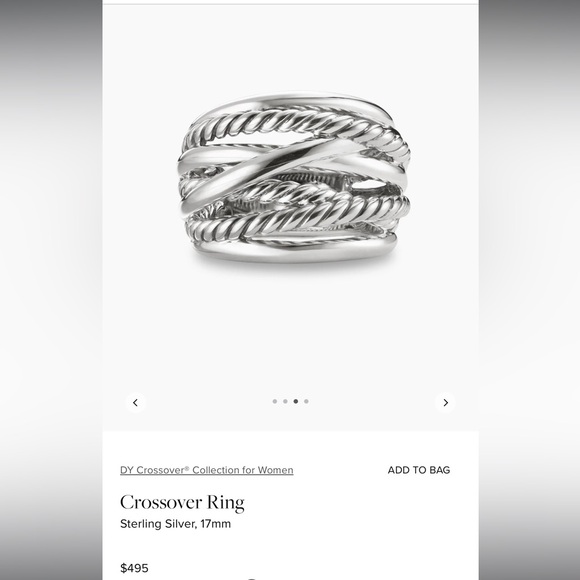Click the Sterling Silver, 17mm description

tap(175, 524)
